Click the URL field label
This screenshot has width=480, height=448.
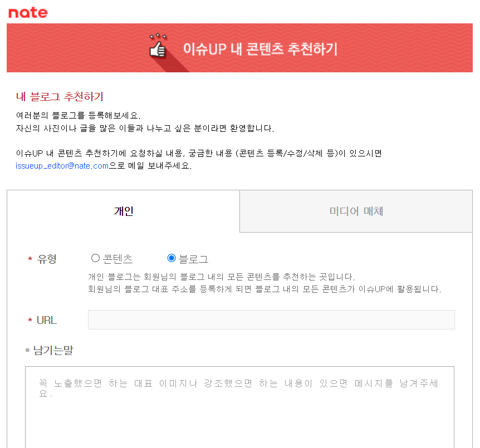(47, 320)
